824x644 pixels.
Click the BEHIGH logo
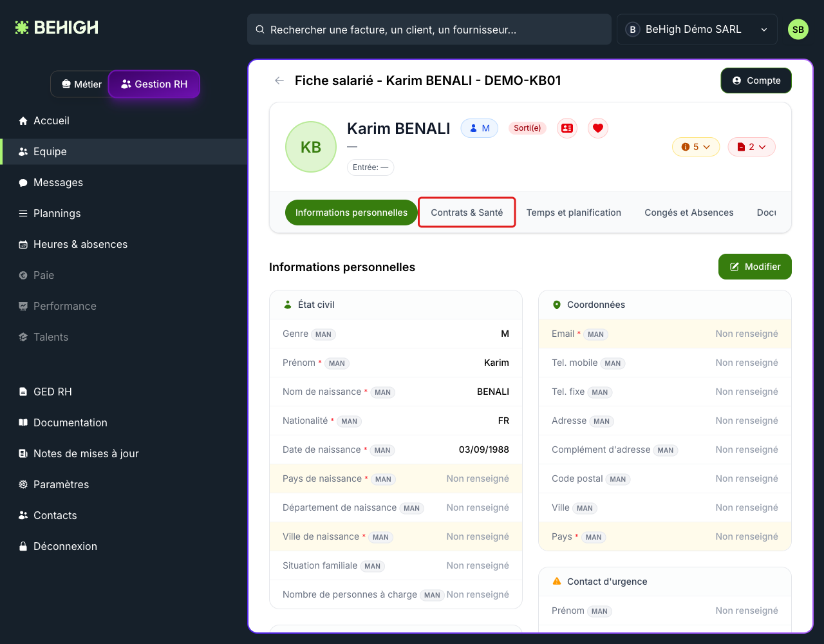point(57,28)
